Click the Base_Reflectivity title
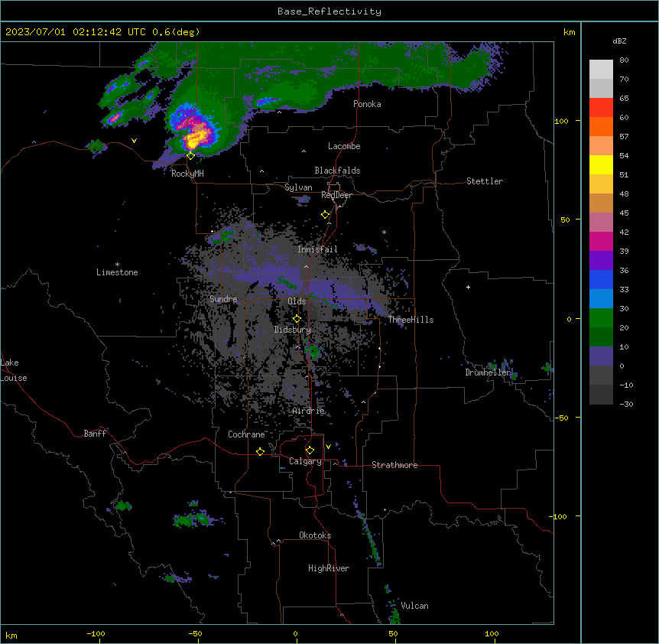Viewport: 659px width, 644px height. (x=329, y=11)
